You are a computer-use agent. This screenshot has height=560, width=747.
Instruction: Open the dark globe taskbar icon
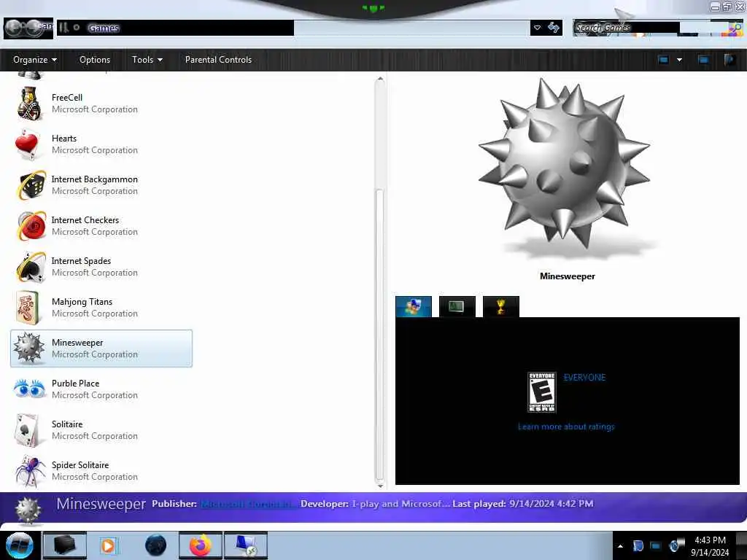(156, 545)
